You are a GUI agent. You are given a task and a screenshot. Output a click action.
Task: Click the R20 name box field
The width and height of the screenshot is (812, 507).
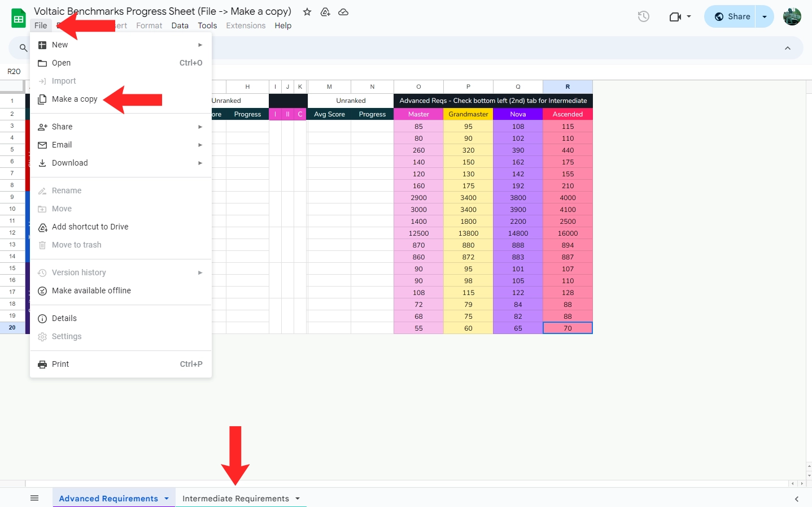[14, 72]
